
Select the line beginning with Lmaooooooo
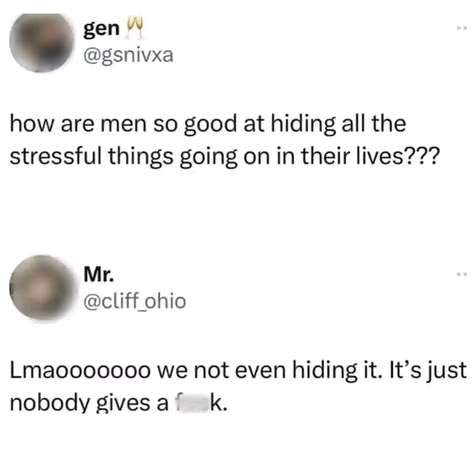coord(238,371)
